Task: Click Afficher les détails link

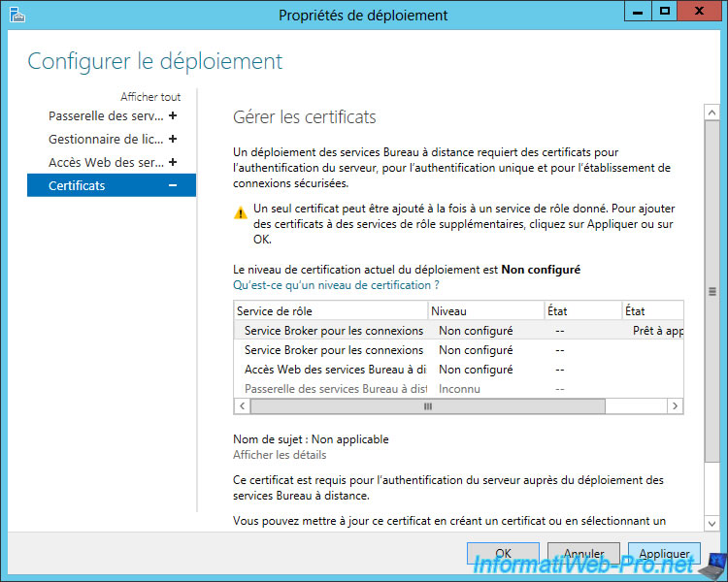Action: (x=280, y=455)
